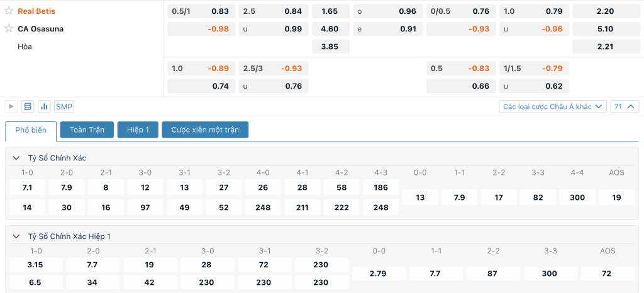Bet correct score 4-0 at 26
This screenshot has height=293, width=644.
coord(263,187)
